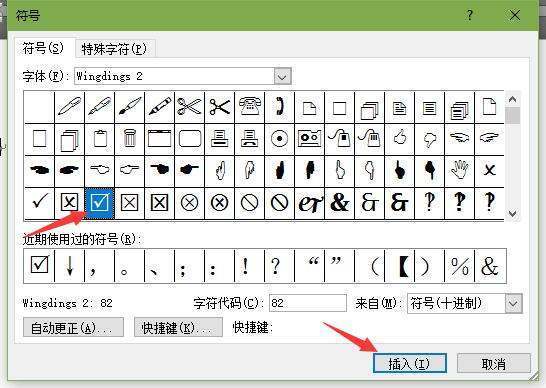Open 自动更正(A)... autocorrect settings

coord(73,327)
